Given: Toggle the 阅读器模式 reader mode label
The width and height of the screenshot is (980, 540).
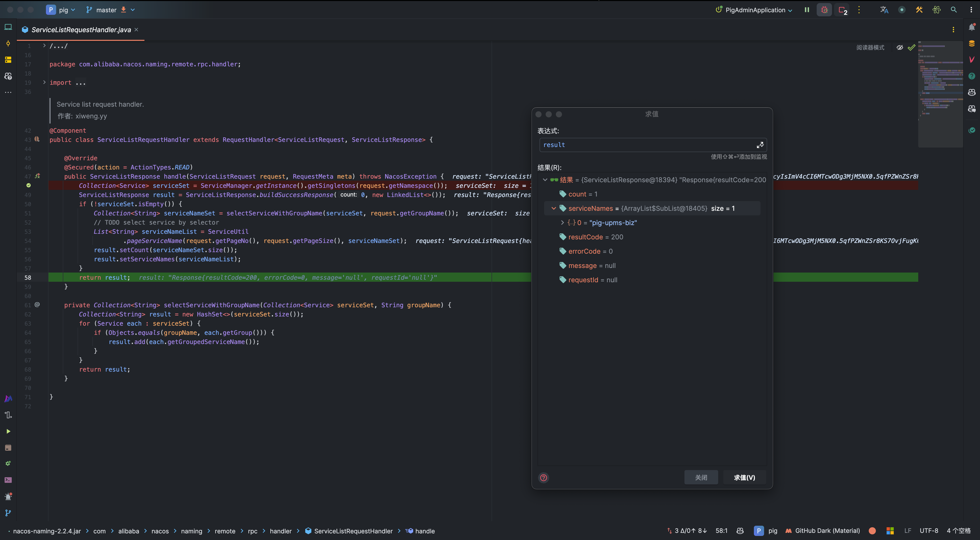Looking at the screenshot, I should click(870, 47).
